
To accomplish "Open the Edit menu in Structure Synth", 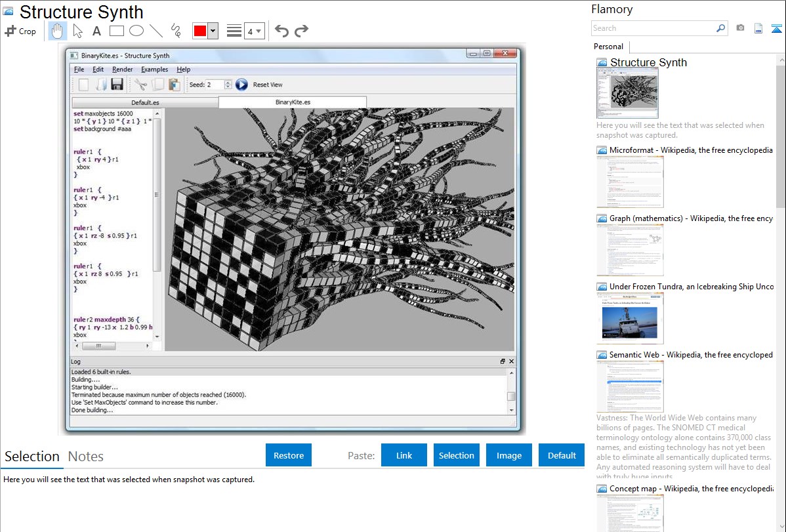I will pos(98,70).
